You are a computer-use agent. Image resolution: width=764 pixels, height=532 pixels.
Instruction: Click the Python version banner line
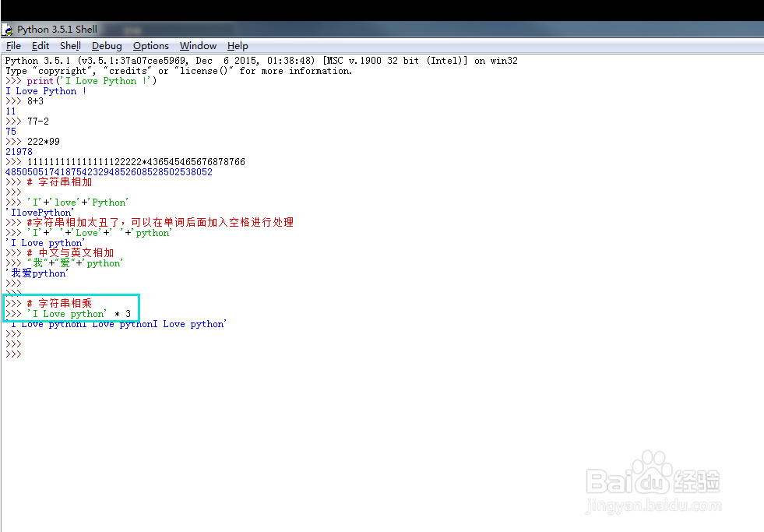[261, 61]
